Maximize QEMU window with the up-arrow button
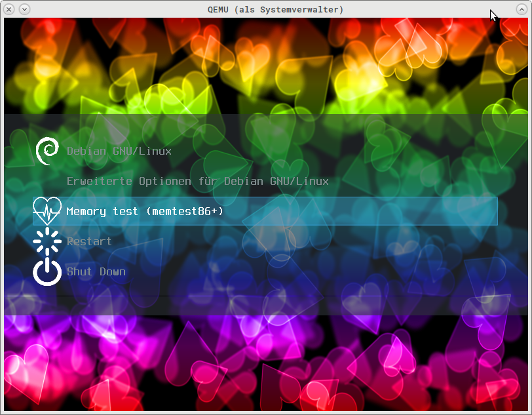532x415 pixels. tap(522, 9)
